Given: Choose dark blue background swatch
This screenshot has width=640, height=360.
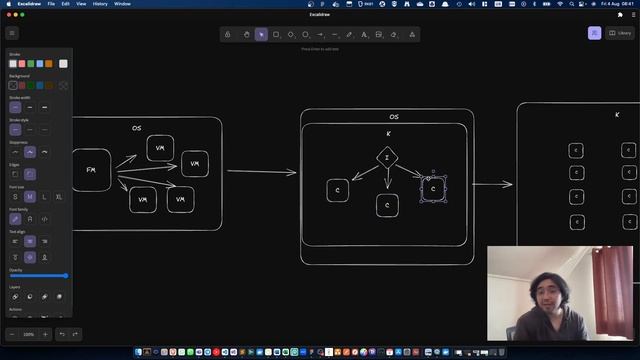Looking at the screenshot, I should (x=40, y=86).
